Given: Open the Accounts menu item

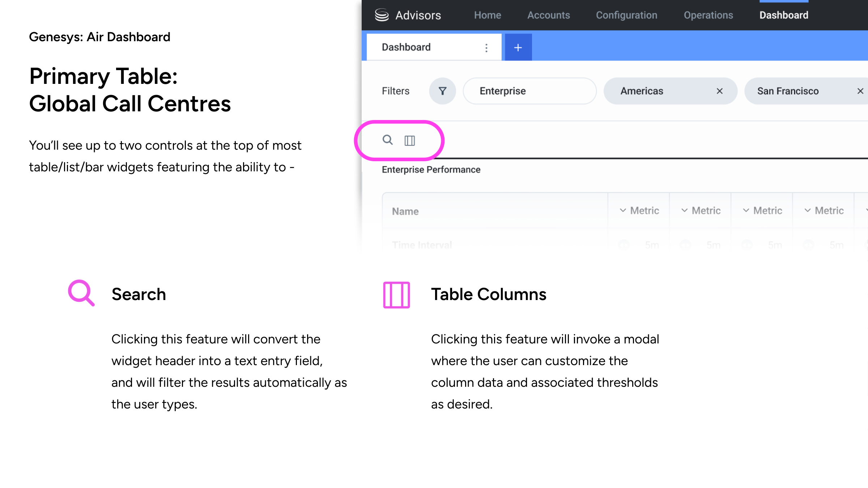Looking at the screenshot, I should click(x=548, y=15).
